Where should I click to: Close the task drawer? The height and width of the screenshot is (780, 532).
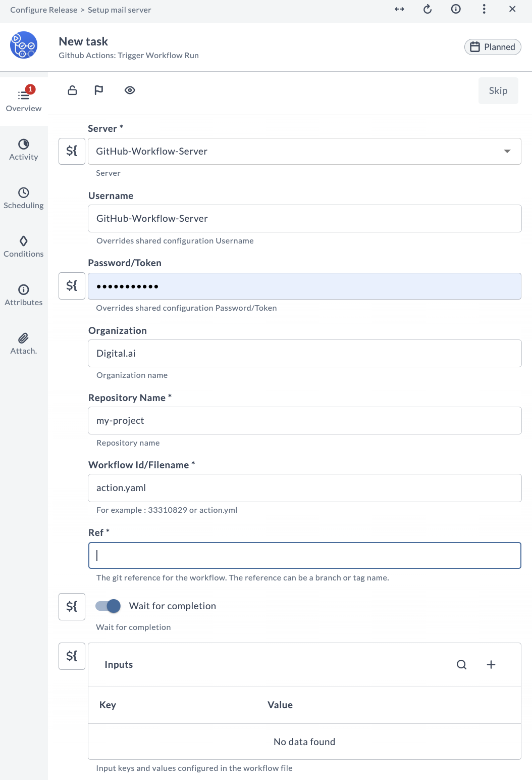512,9
